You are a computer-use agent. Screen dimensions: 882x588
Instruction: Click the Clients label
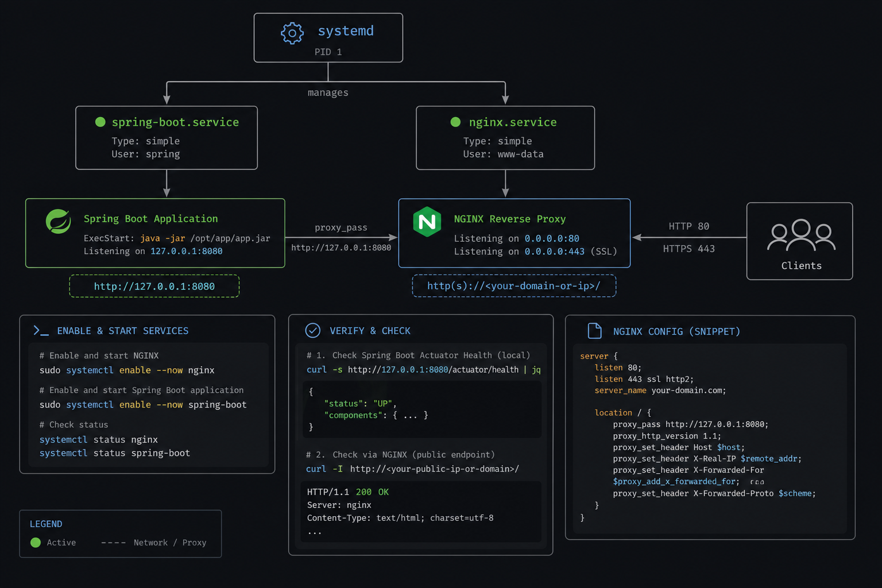(801, 266)
